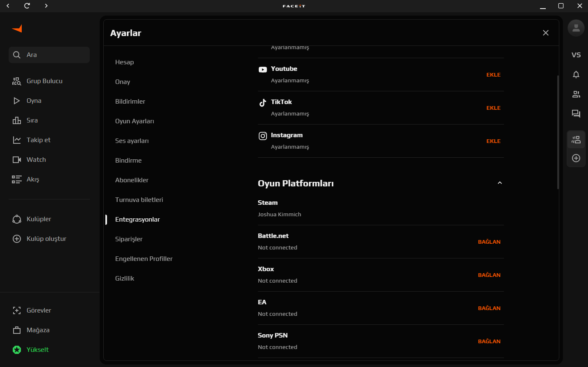Collapse the Oyun Platformları section
The image size is (588, 367).
(500, 183)
